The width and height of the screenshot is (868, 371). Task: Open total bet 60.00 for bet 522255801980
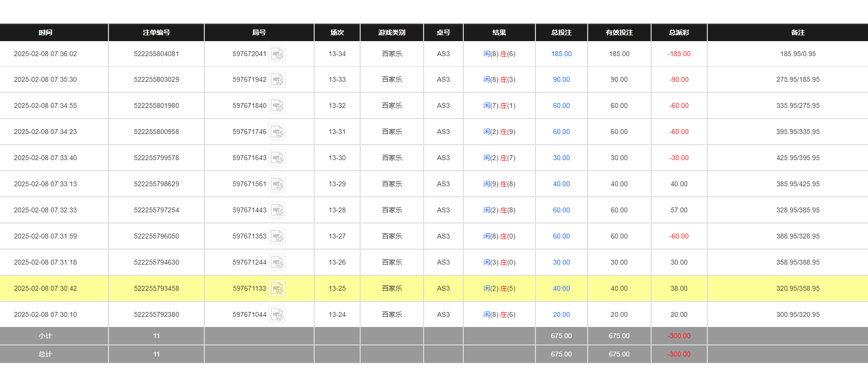(x=562, y=105)
